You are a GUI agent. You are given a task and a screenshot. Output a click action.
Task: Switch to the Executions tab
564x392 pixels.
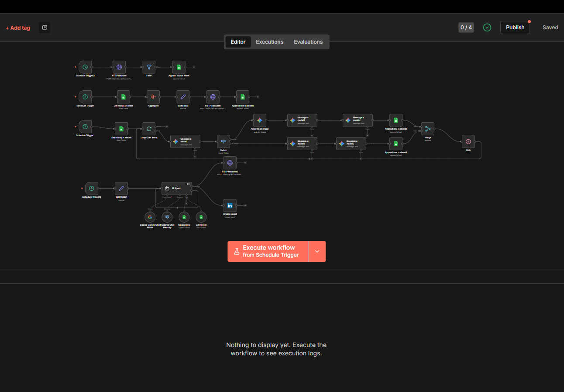269,42
